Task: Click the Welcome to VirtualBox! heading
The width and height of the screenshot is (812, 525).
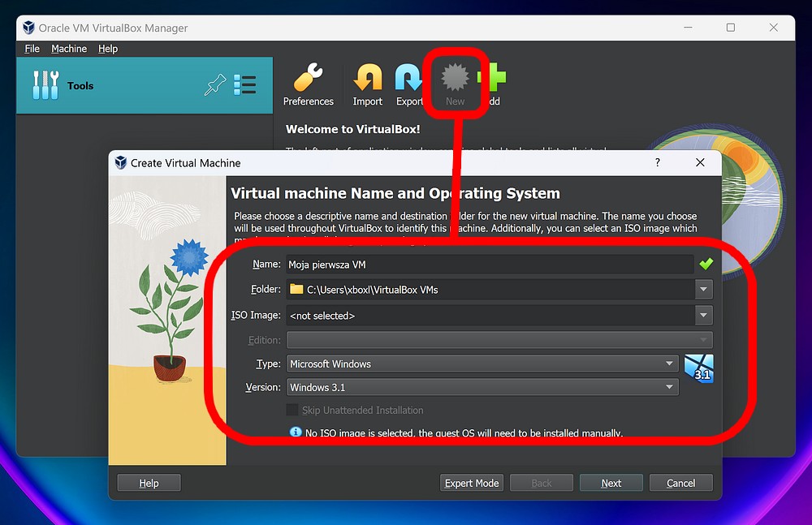Action: point(352,129)
